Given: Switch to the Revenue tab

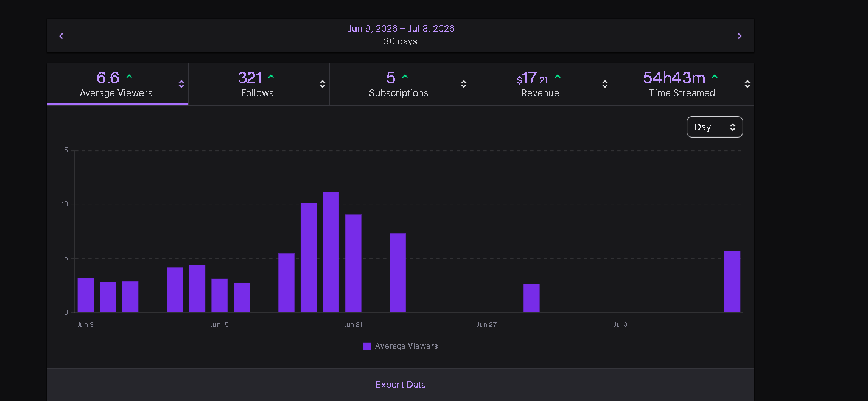Looking at the screenshot, I should point(541,84).
